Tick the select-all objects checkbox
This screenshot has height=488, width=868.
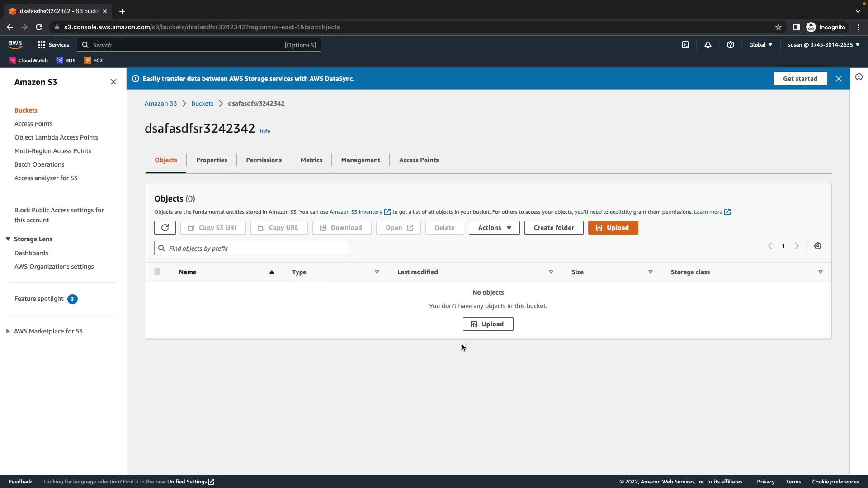point(157,272)
